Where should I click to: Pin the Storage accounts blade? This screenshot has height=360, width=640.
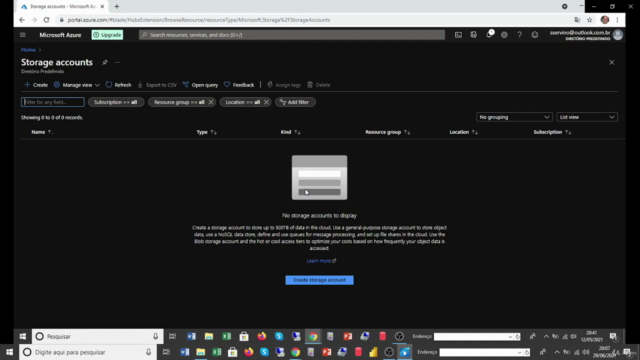(105, 62)
